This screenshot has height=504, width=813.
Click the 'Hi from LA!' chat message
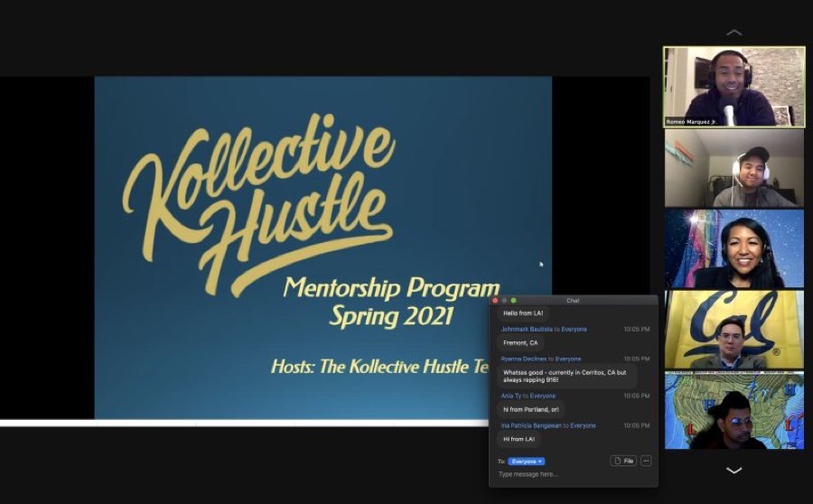(519, 439)
